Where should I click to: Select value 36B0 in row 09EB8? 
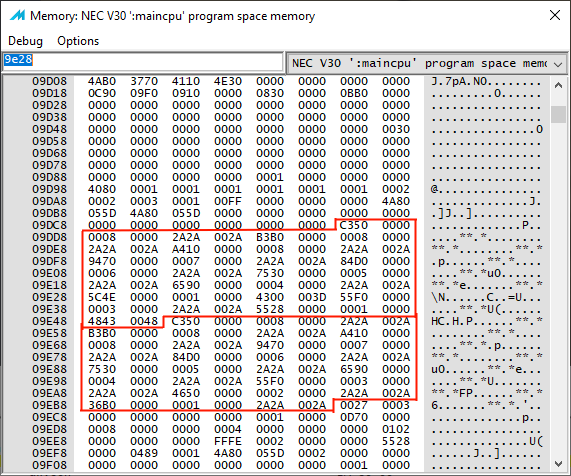102,405
